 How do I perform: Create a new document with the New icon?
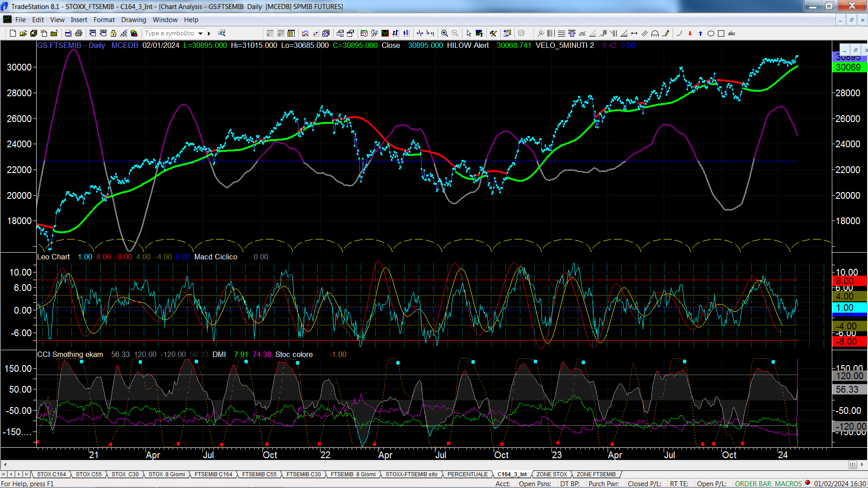click(13, 33)
